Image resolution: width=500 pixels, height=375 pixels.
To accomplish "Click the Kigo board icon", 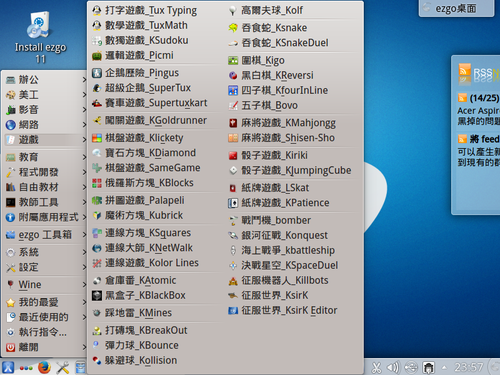I will (x=233, y=61).
